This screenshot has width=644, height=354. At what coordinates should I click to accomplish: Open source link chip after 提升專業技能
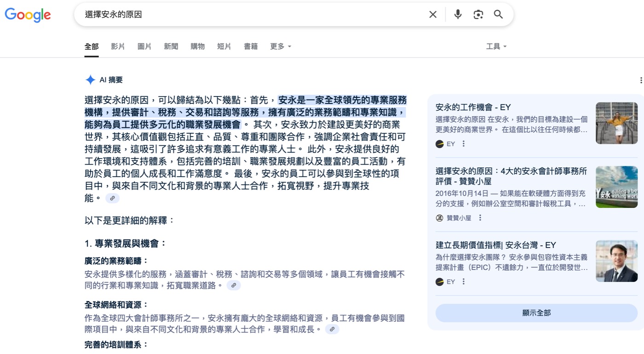point(112,198)
